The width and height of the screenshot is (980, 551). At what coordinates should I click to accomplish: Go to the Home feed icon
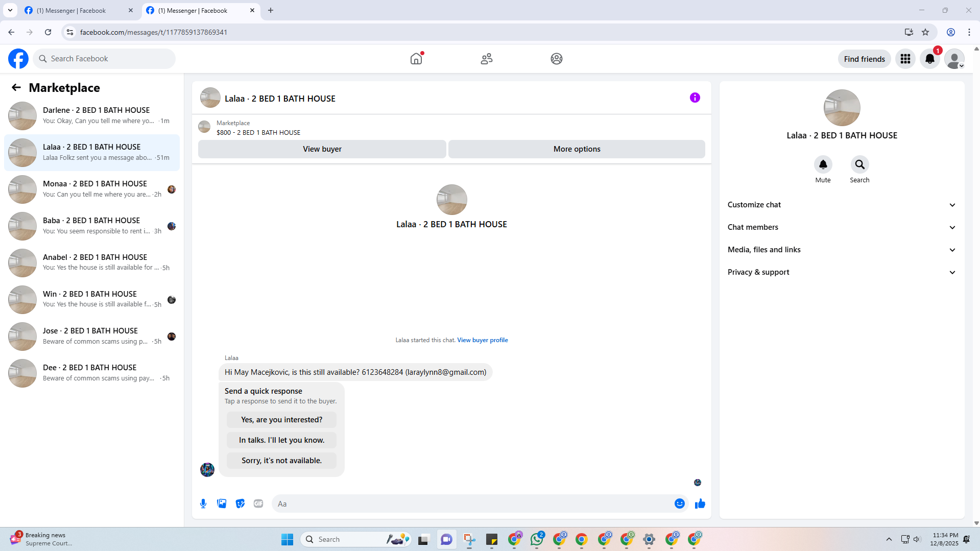coord(416,59)
